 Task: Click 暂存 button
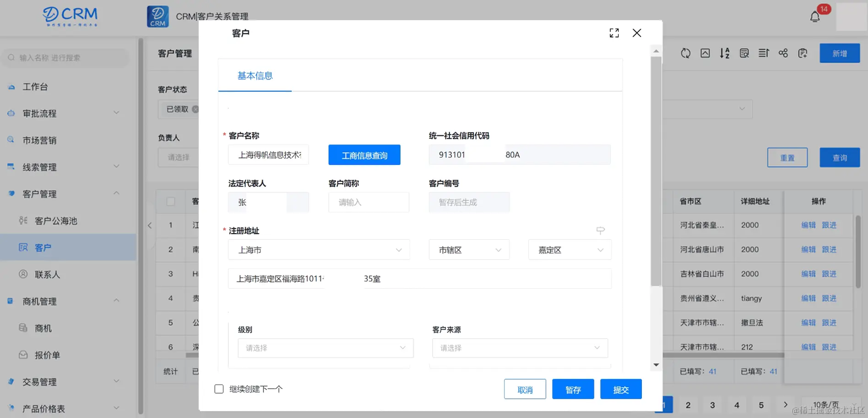[573, 389]
